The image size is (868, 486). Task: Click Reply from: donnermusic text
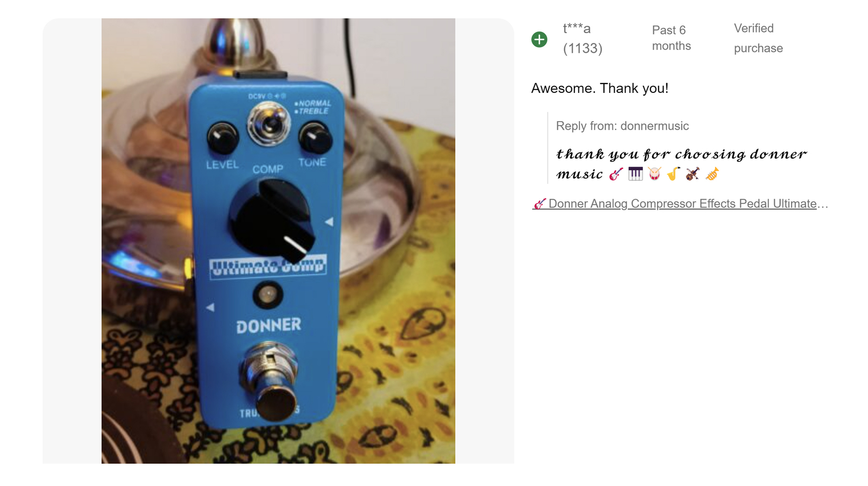[622, 126]
